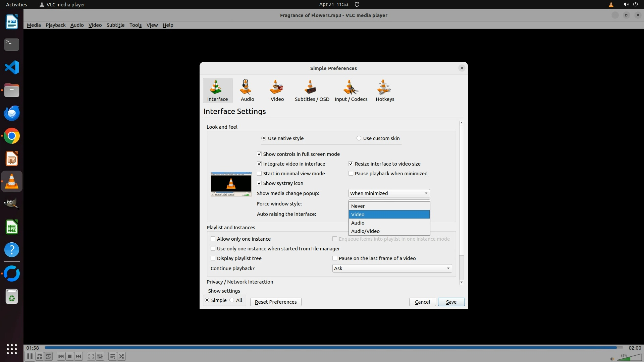Image resolution: width=644 pixels, height=362 pixels.
Task: Open the extended settings equalizer icon
Action: [100, 356]
